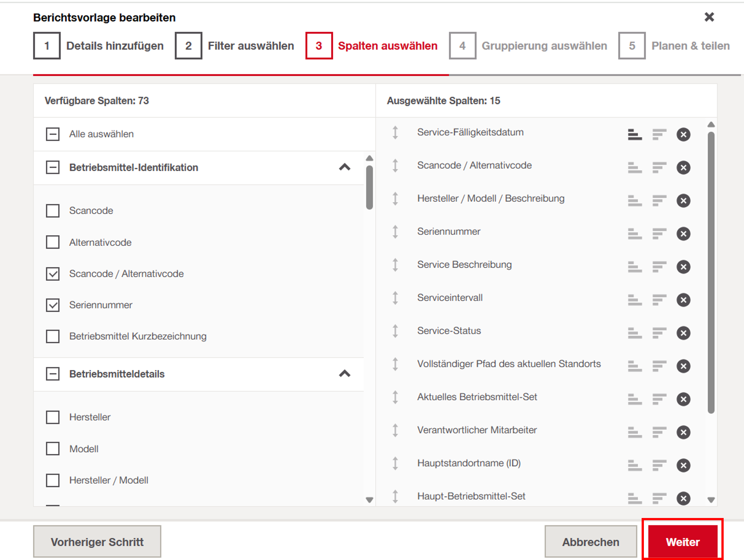
Task: Remove Verantwortlicher Mitarbeiter column
Action: click(x=683, y=432)
